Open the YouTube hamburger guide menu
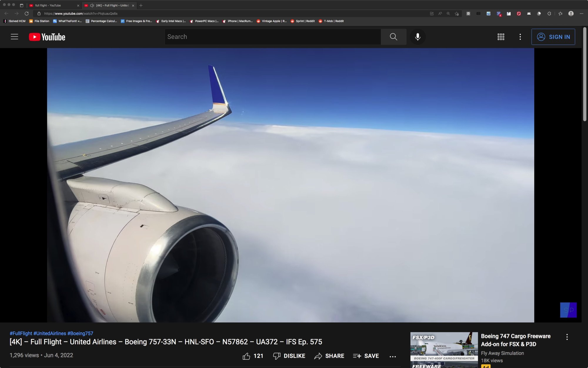Screen dimensions: 588x368 14,37
